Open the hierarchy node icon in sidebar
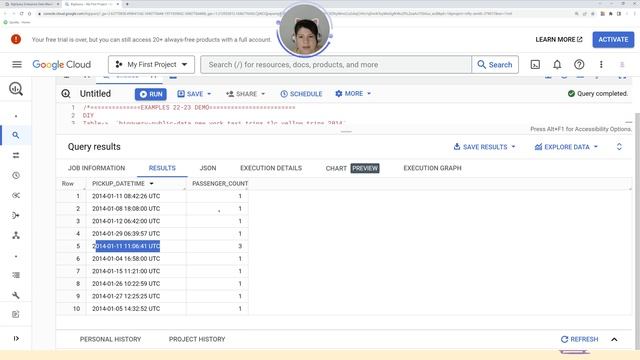 [x=16, y=235]
